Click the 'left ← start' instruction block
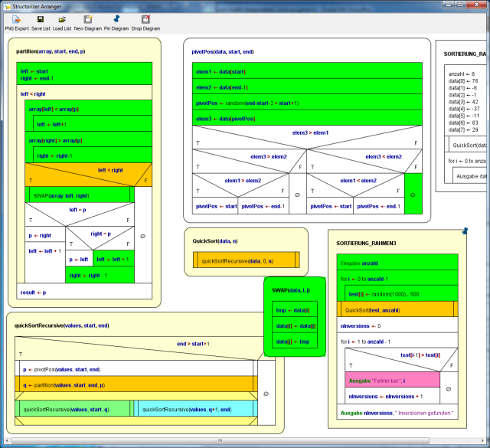490x448 pixels. pyautogui.click(x=84, y=74)
